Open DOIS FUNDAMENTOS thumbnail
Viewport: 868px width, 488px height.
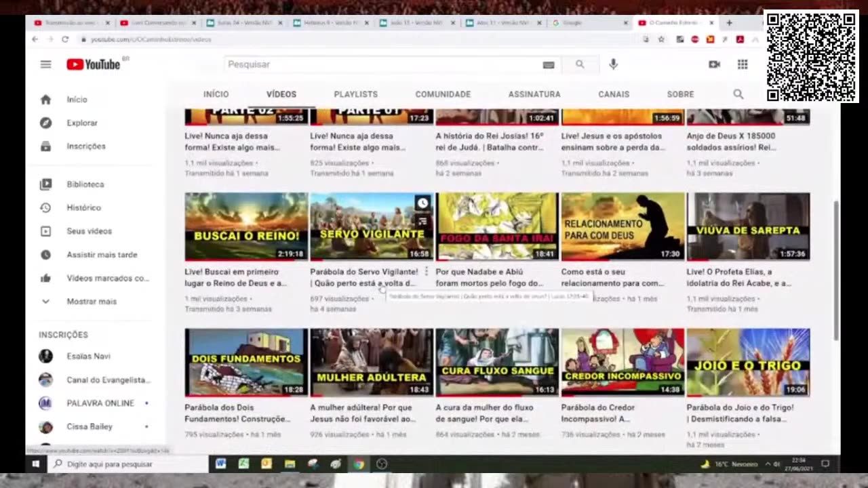[x=246, y=363]
